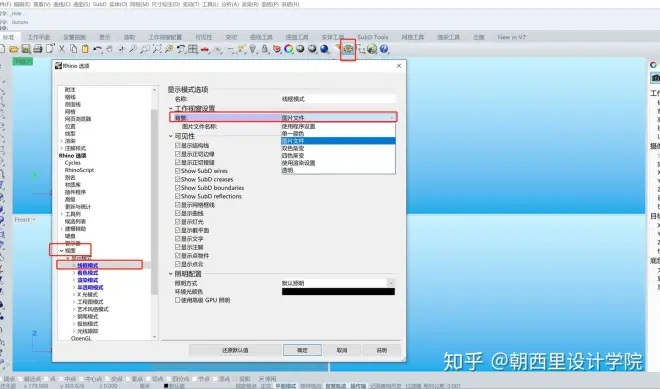Click the blue Help question mark icon
This screenshot has width=660, height=389.
[383, 49]
